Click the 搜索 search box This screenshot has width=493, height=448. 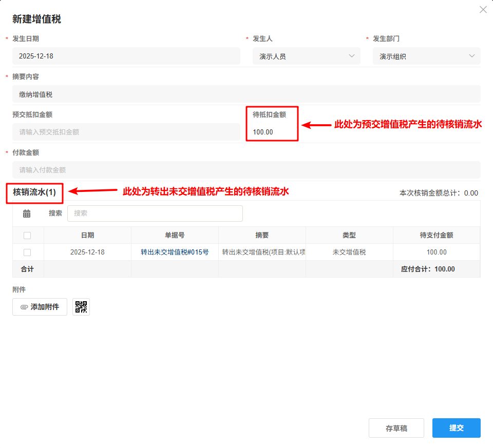(155, 213)
